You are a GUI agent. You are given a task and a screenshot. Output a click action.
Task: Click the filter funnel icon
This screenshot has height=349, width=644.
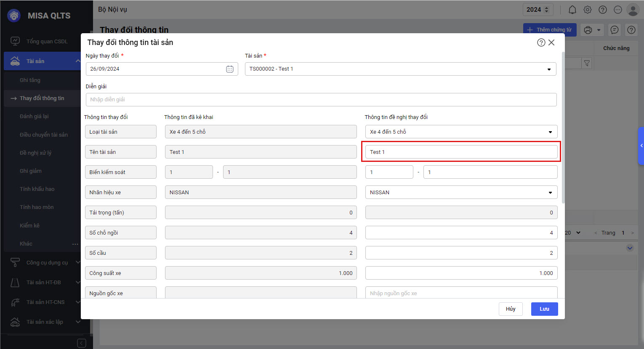(587, 63)
